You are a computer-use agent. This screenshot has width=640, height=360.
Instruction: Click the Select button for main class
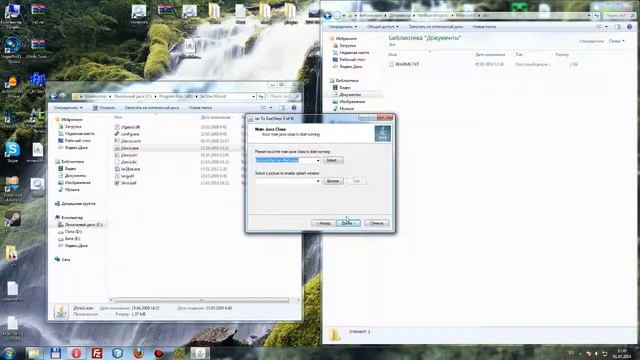pyautogui.click(x=333, y=160)
